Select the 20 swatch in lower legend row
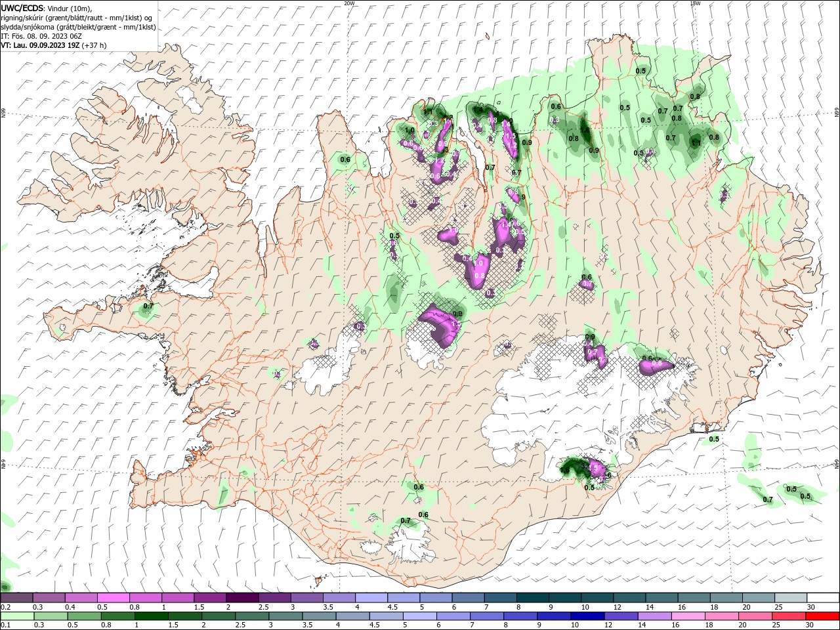This screenshot has width=840, height=630. pyautogui.click(x=755, y=616)
